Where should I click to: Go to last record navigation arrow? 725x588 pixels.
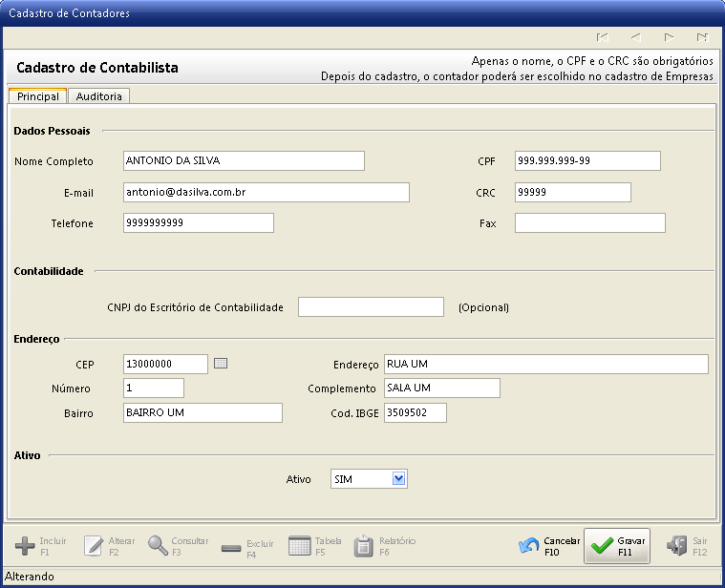pos(702,37)
